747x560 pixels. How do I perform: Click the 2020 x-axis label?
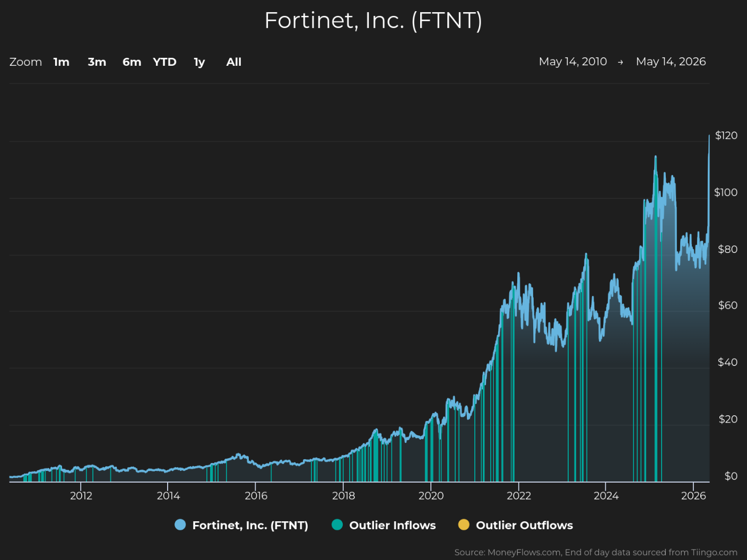[431, 496]
